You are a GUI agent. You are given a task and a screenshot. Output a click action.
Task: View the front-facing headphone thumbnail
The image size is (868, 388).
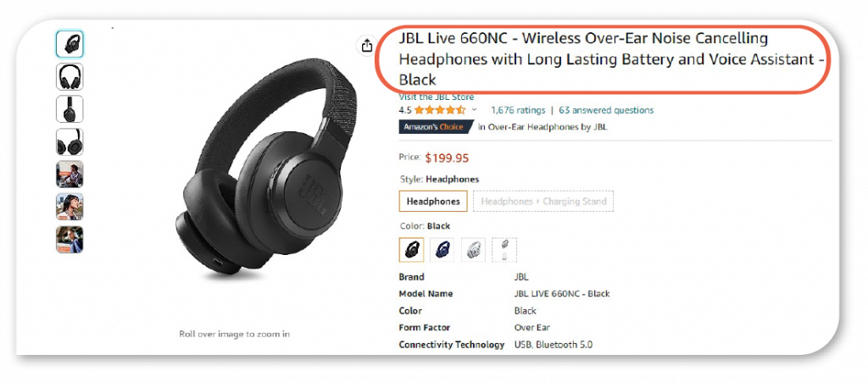click(x=70, y=76)
